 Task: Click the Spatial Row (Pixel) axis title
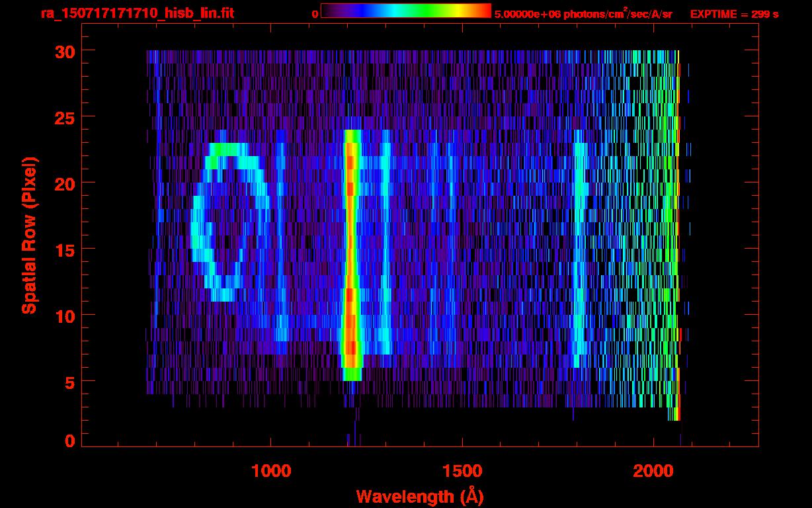[x=30, y=235]
